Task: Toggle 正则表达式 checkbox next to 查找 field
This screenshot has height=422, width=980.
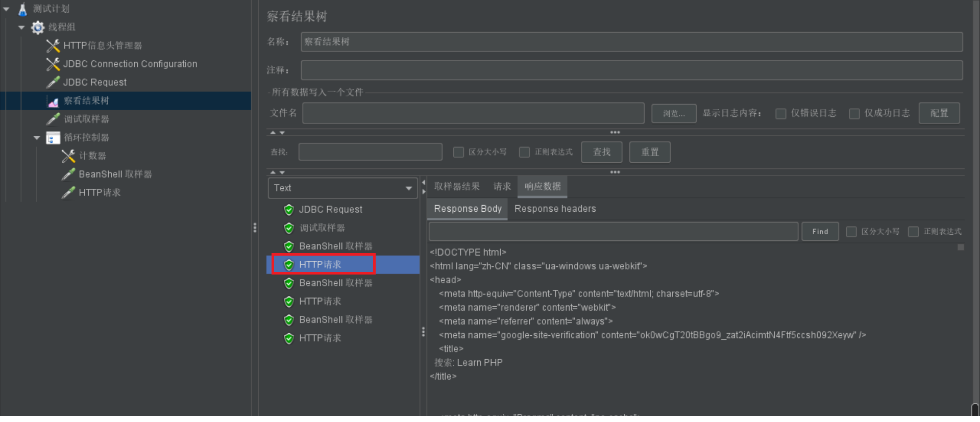Action: 524,152
